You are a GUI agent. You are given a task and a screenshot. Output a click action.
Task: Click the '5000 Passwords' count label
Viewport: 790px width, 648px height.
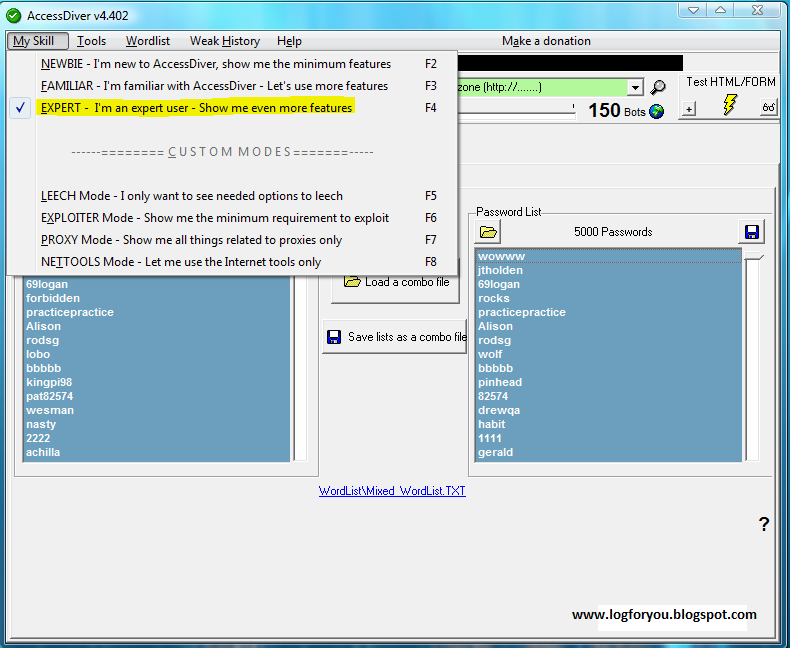pyautogui.click(x=613, y=232)
